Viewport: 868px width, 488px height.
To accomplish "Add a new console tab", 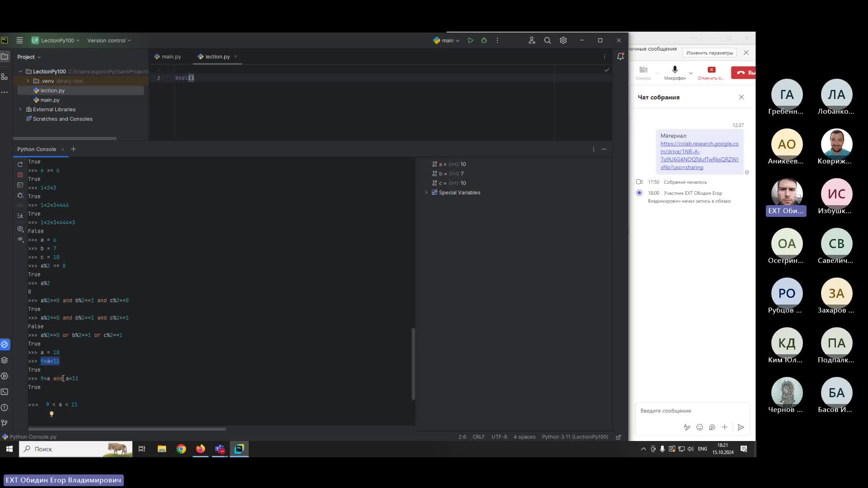I will [74, 149].
